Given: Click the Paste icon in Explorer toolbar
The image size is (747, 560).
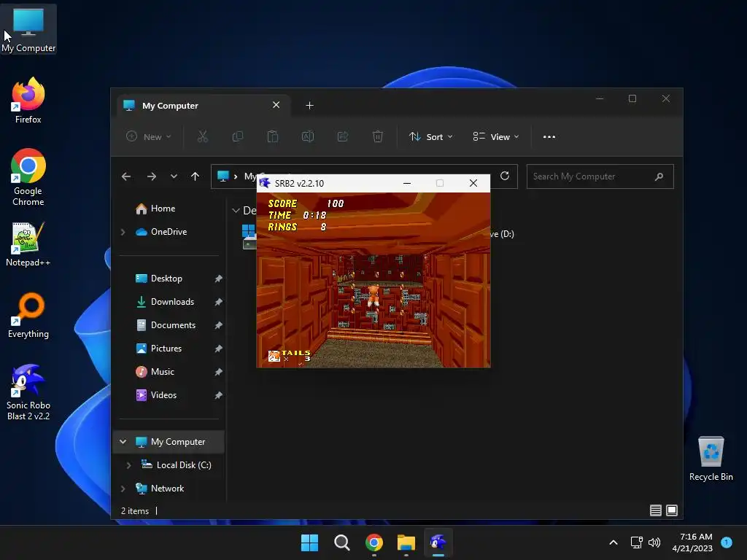Looking at the screenshot, I should pos(273,136).
